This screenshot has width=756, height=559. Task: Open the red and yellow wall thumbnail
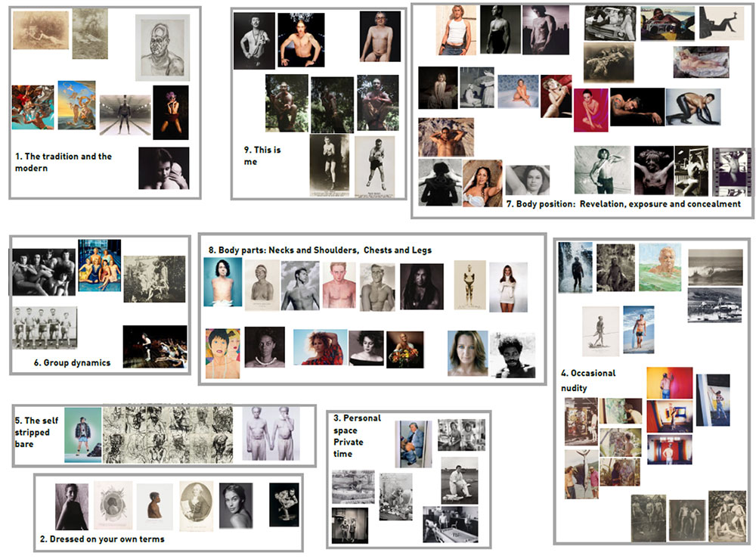[x=669, y=383]
